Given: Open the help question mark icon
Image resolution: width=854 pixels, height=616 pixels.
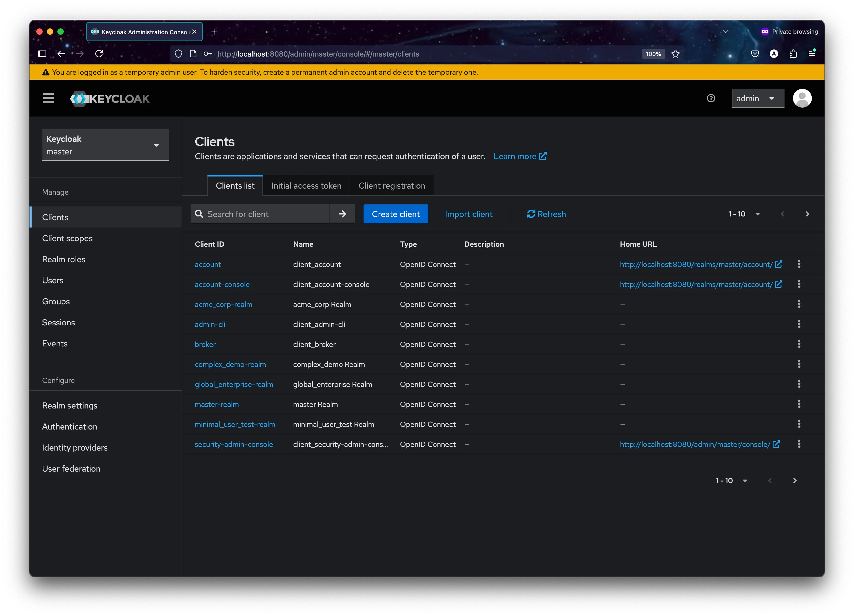Looking at the screenshot, I should tap(711, 98).
